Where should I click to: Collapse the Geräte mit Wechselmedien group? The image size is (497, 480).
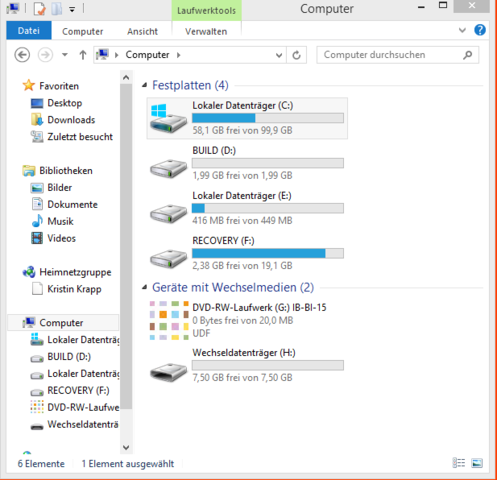tap(144, 287)
